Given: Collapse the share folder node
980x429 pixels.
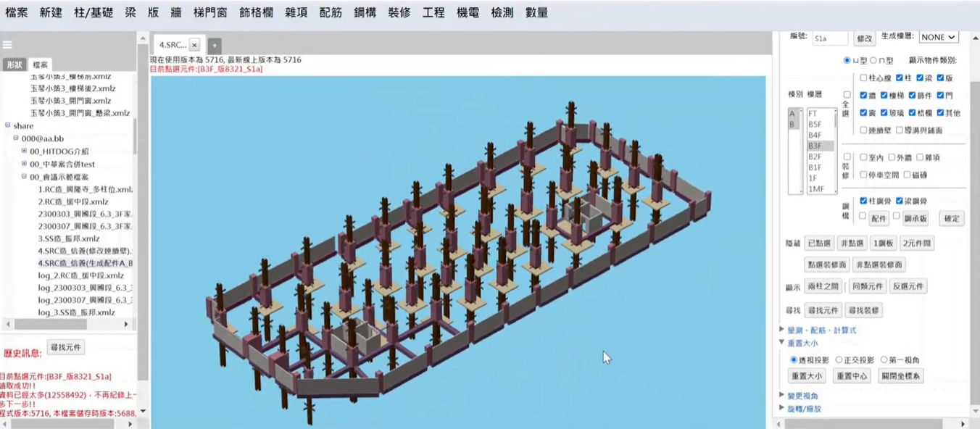Looking at the screenshot, I should coord(8,126).
